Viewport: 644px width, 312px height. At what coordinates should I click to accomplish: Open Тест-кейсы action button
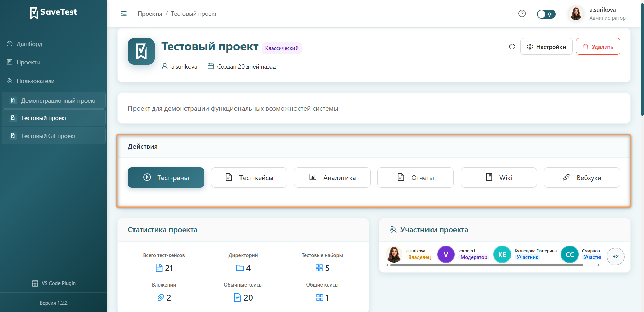[249, 177]
